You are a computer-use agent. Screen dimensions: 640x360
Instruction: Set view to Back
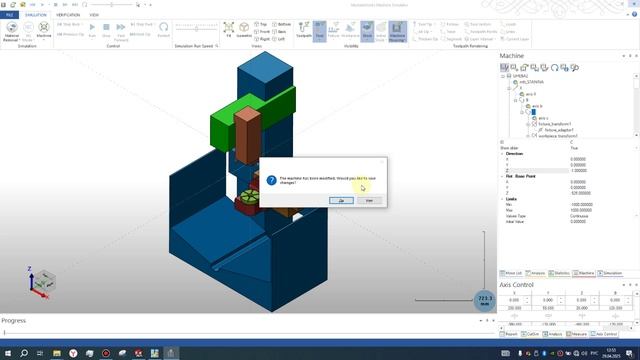coord(279,32)
